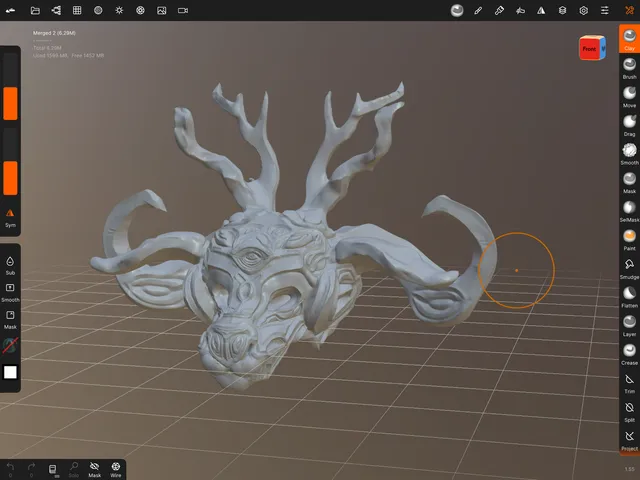Select the Mask tool in right toolbar
This screenshot has height=480, width=640.
tap(629, 182)
